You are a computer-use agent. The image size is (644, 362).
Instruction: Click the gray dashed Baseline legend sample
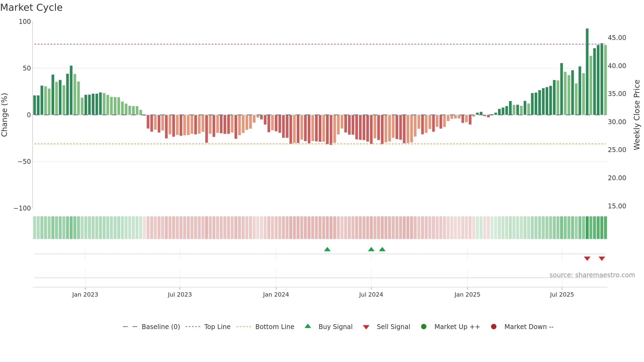point(130,327)
